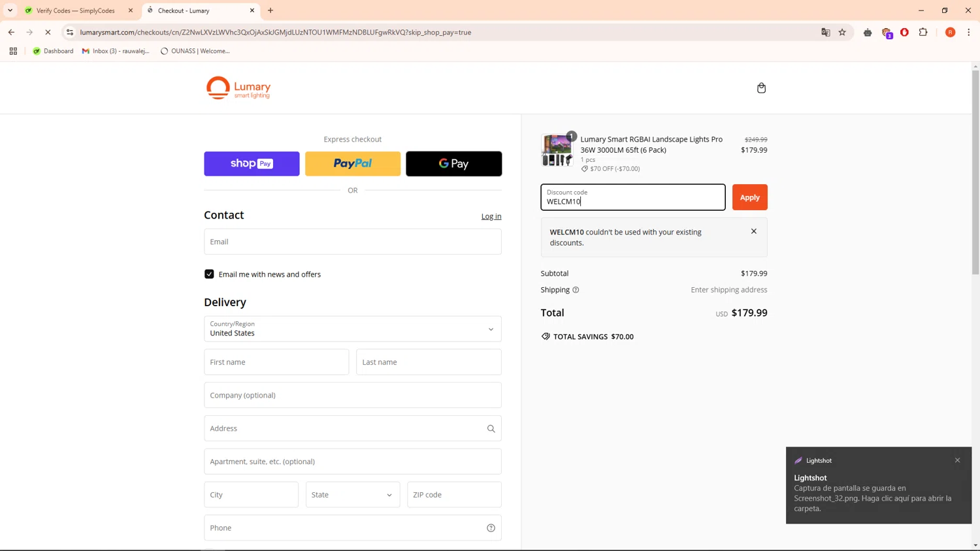Viewport: 980px width, 551px height.
Task: Close the Verify Codes SimplyCodes tab
Action: coord(130,10)
